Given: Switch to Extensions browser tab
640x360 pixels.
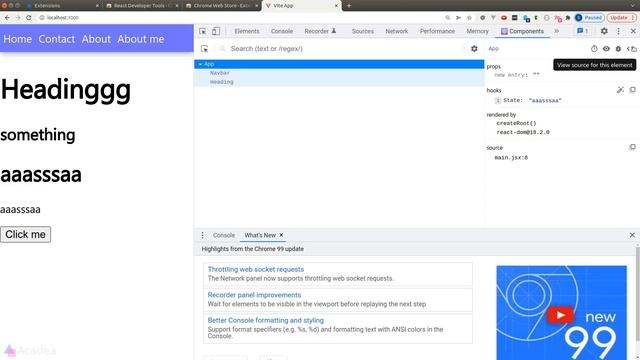Looking at the screenshot, I should 61,6.
